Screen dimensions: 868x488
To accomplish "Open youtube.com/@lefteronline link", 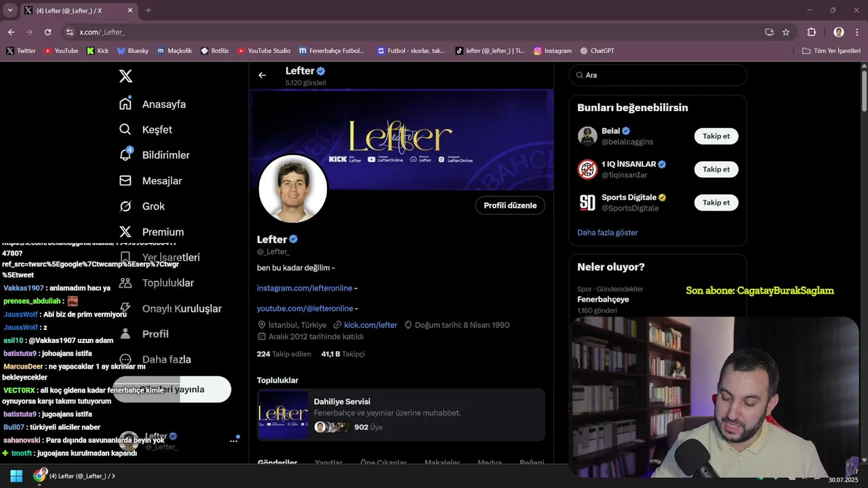I will click(x=304, y=308).
